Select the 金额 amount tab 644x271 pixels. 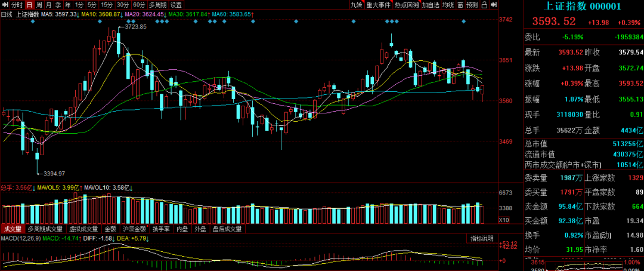pos(110,229)
